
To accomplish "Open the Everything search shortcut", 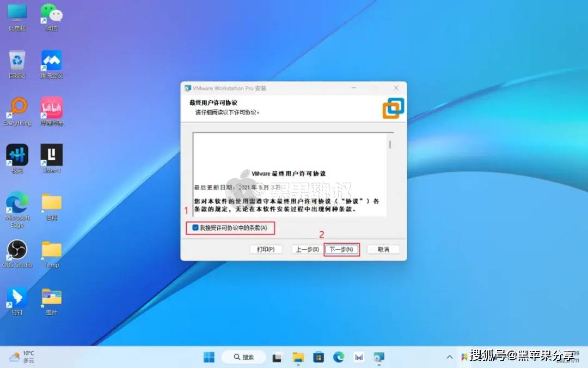I will tap(17, 112).
